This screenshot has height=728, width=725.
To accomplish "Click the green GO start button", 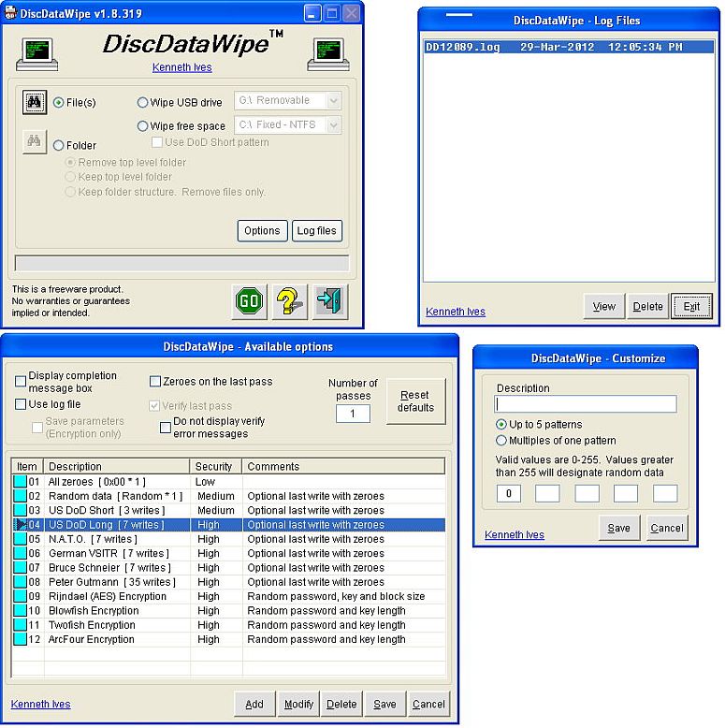I will [x=250, y=301].
